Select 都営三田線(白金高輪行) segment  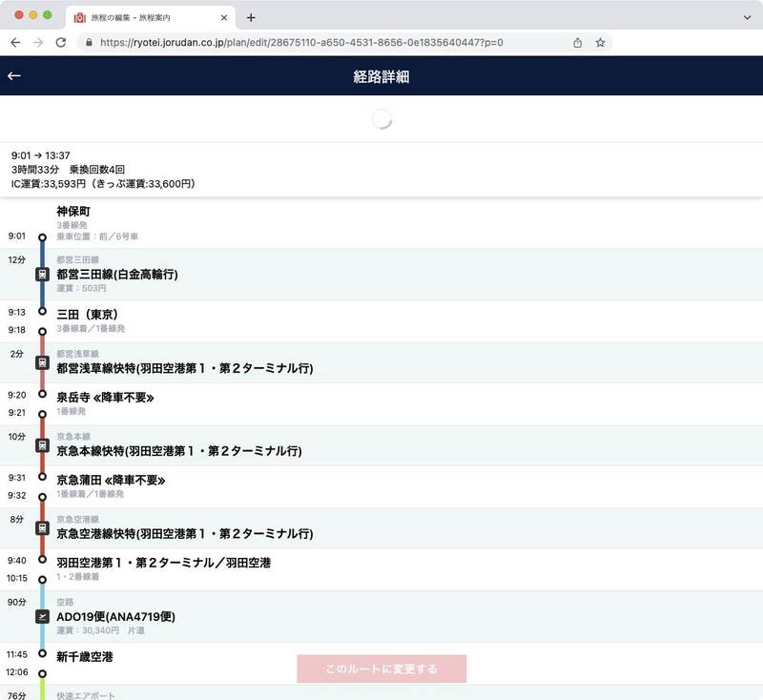[117, 275]
